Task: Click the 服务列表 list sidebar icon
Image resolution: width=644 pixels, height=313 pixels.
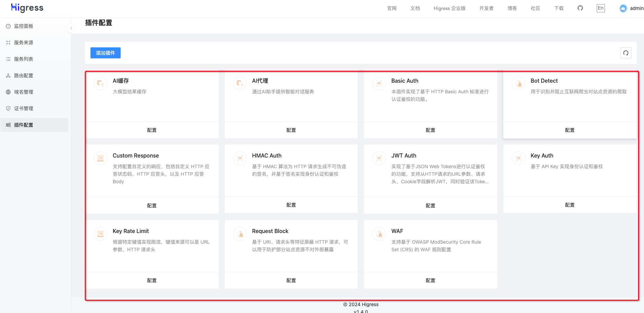Action: coord(8,59)
